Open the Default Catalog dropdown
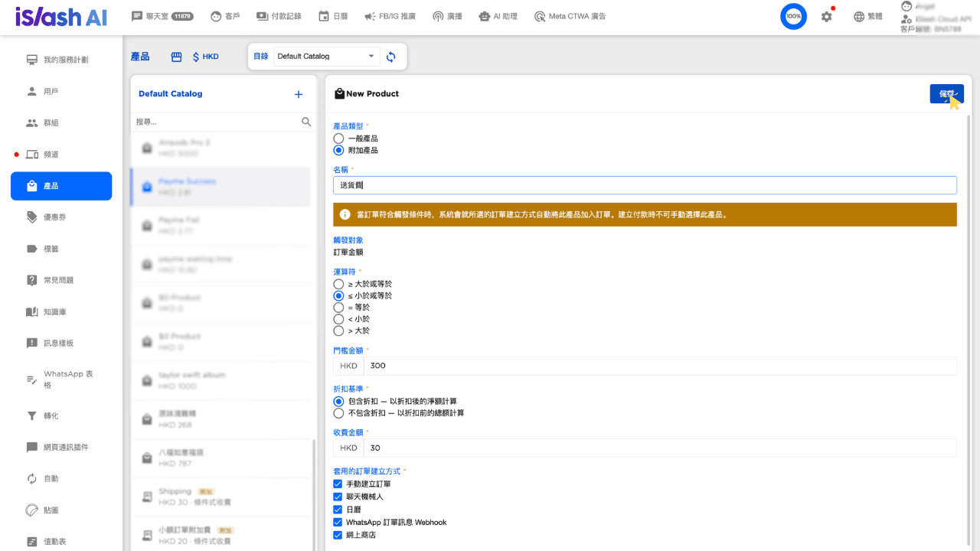This screenshot has height=551, width=980. pos(327,57)
